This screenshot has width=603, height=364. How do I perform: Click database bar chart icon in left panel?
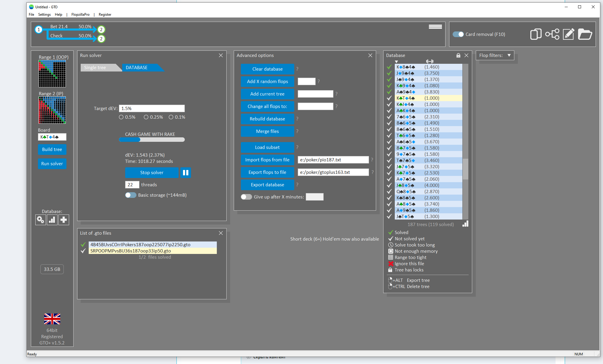tap(52, 220)
